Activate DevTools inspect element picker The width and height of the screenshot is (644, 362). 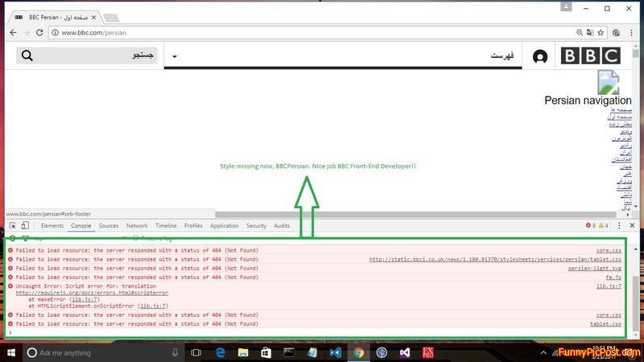point(12,225)
